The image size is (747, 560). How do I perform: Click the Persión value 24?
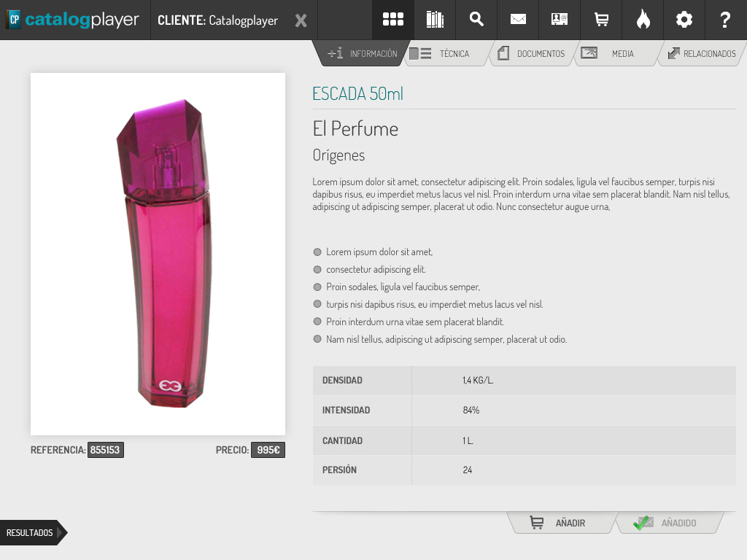(468, 470)
